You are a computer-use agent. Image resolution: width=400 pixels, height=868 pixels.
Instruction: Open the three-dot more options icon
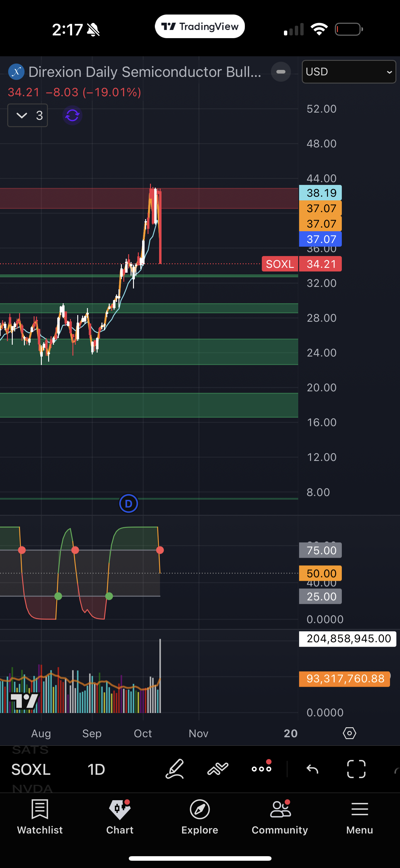pyautogui.click(x=262, y=769)
